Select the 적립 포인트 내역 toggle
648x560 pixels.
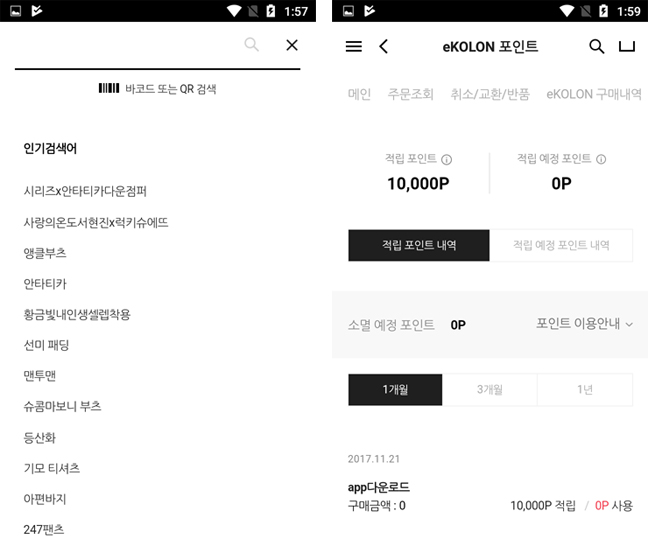pos(419,245)
